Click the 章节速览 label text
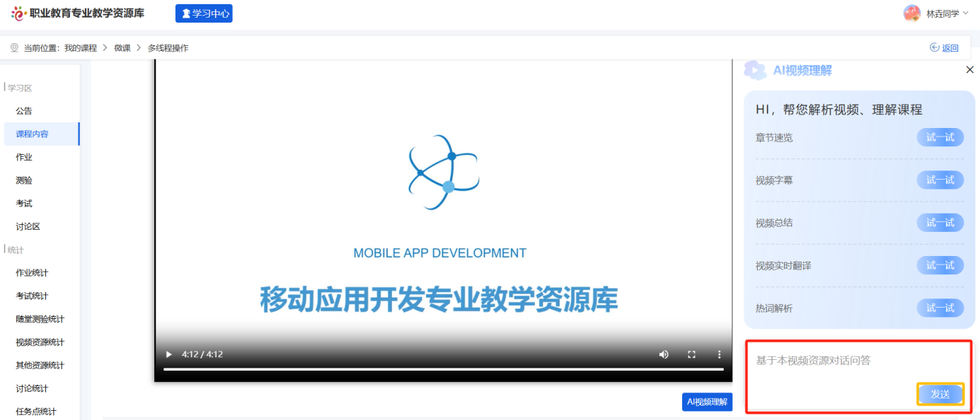This screenshot has width=980, height=420. click(774, 138)
